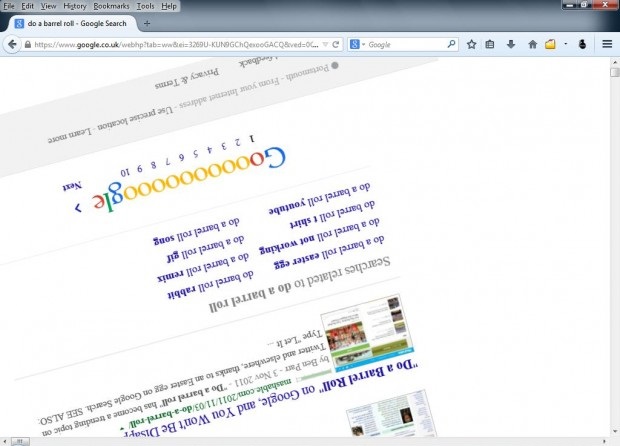This screenshot has height=446, width=620.
Task: Click in the Google search field
Action: pos(406,44)
